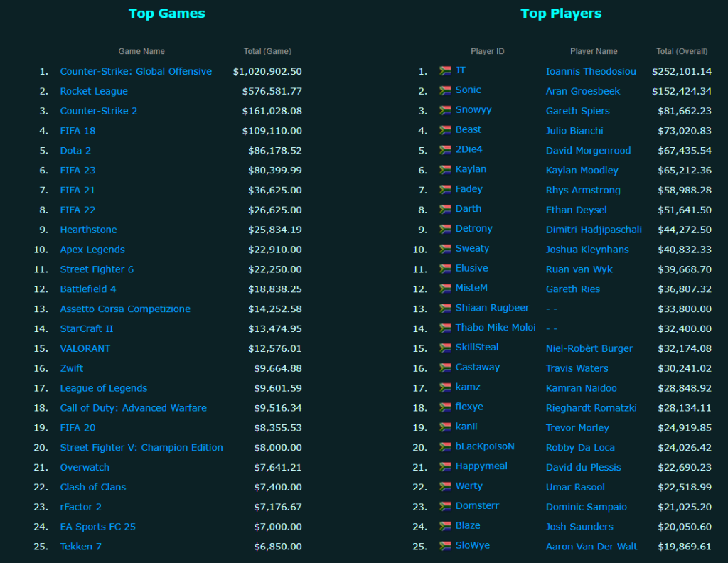Click the Top Games heading
Viewport: 728px width, 563px height.
click(x=167, y=14)
